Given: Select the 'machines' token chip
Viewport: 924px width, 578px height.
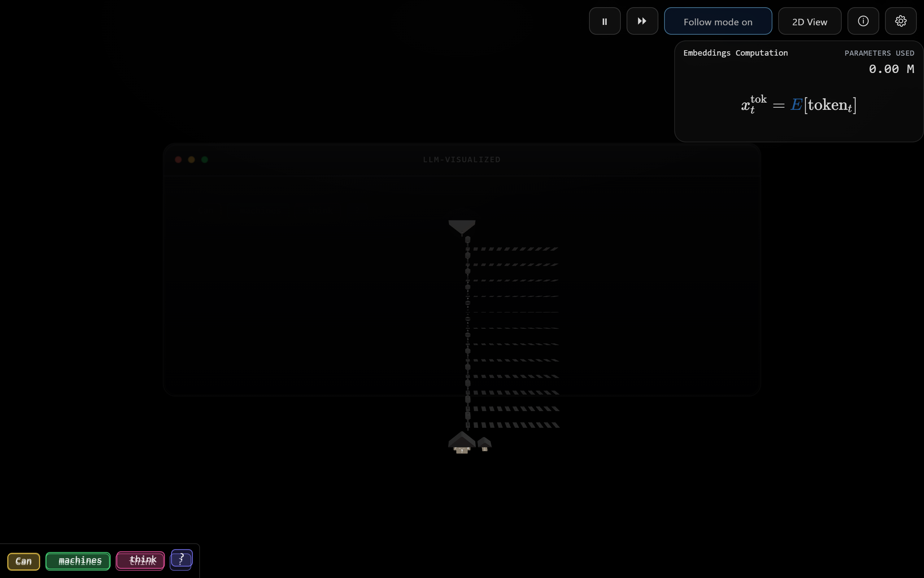Looking at the screenshot, I should click(78, 561).
